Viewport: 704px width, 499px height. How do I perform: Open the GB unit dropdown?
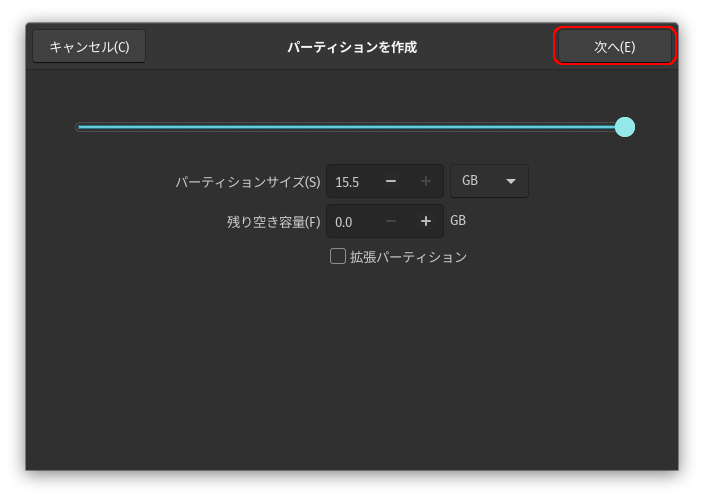click(489, 181)
